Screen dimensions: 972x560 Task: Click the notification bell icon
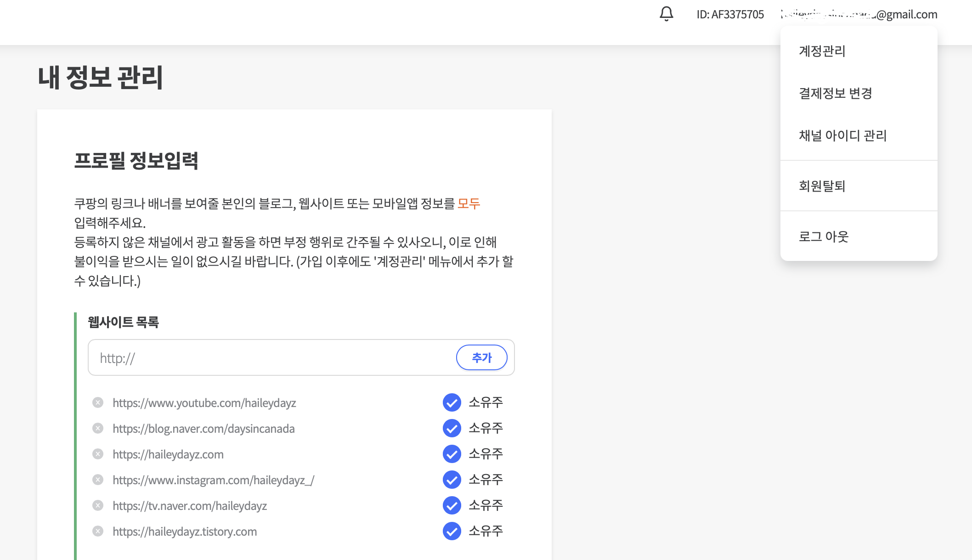tap(666, 14)
